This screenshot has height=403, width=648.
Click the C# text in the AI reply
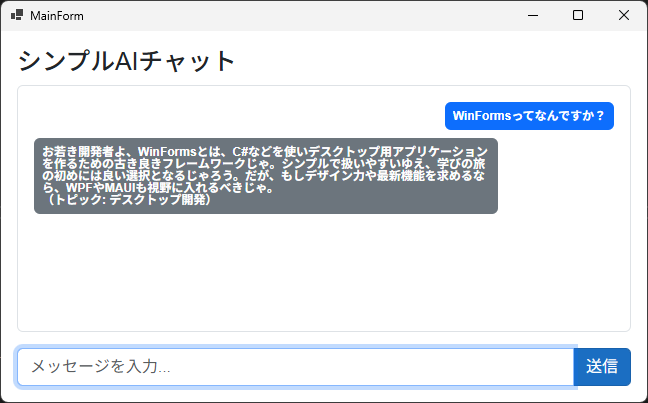click(x=240, y=151)
